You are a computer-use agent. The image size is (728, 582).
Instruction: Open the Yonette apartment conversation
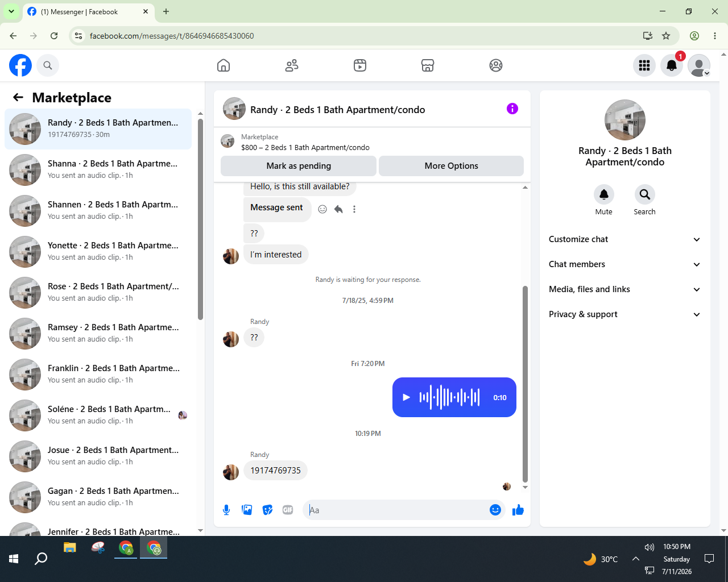point(98,252)
